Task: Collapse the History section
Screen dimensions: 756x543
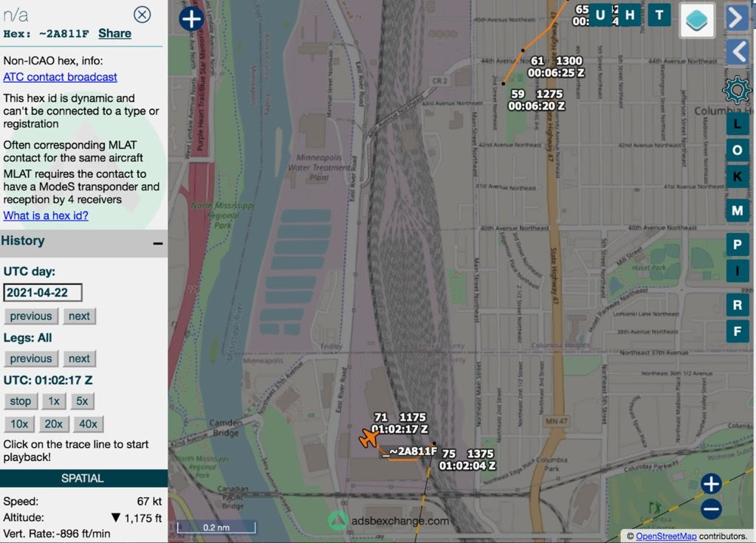Action: [157, 243]
